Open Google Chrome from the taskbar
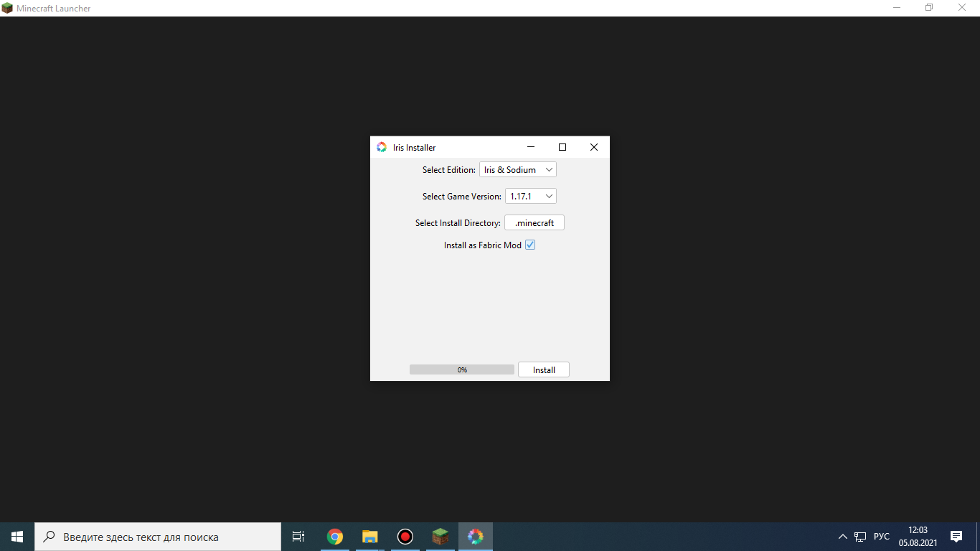Screen dimensions: 980x551 point(334,537)
